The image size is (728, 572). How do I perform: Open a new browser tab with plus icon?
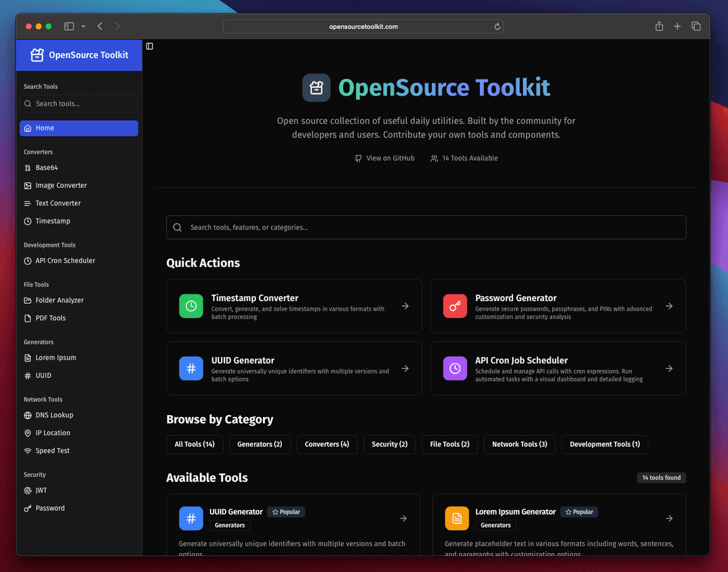(677, 26)
